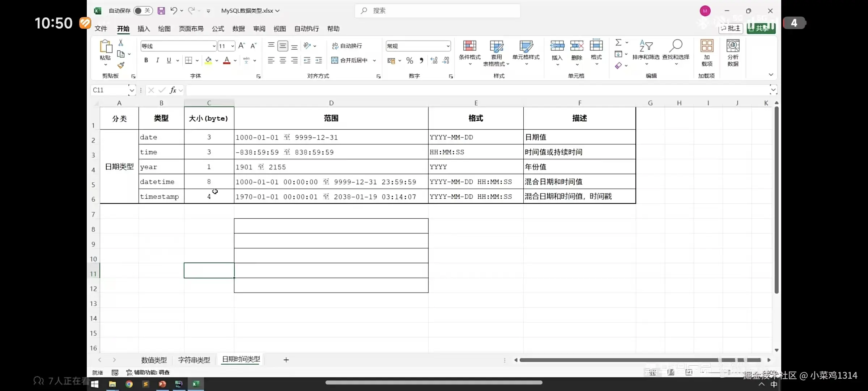
Task: Add a new worksheet with plus button
Action: [286, 360]
